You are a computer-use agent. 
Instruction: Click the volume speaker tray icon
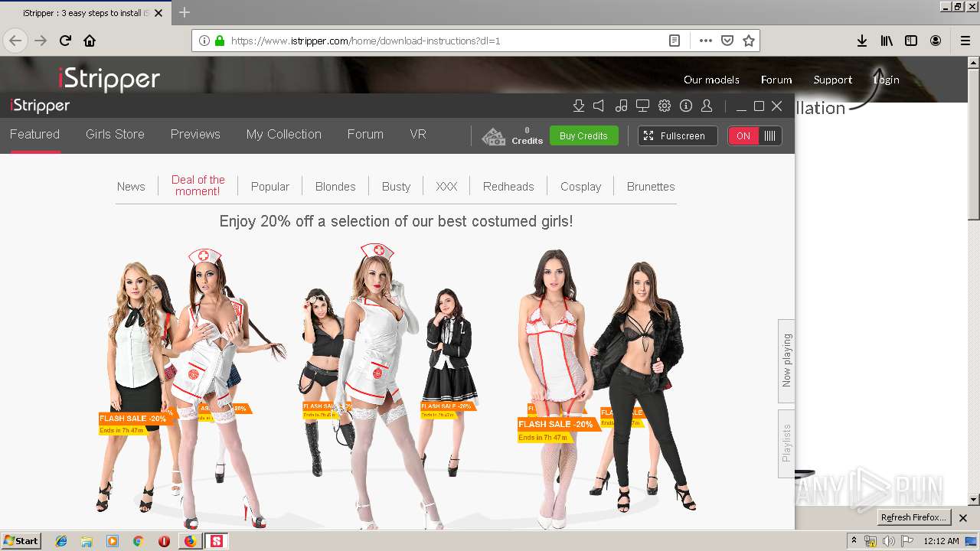[888, 541]
